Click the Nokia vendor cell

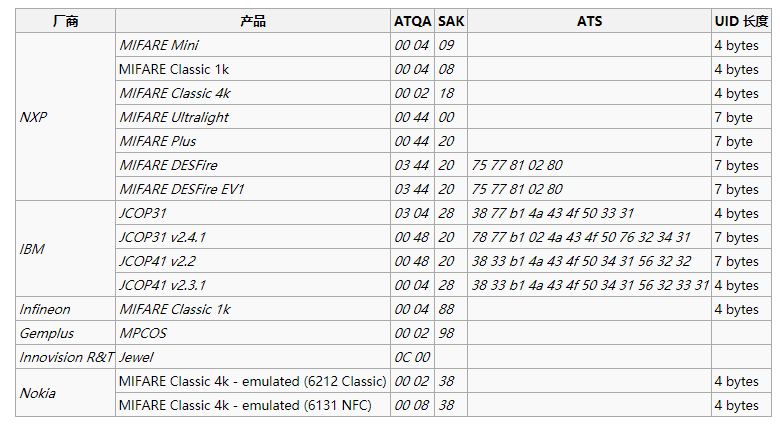click(x=38, y=393)
